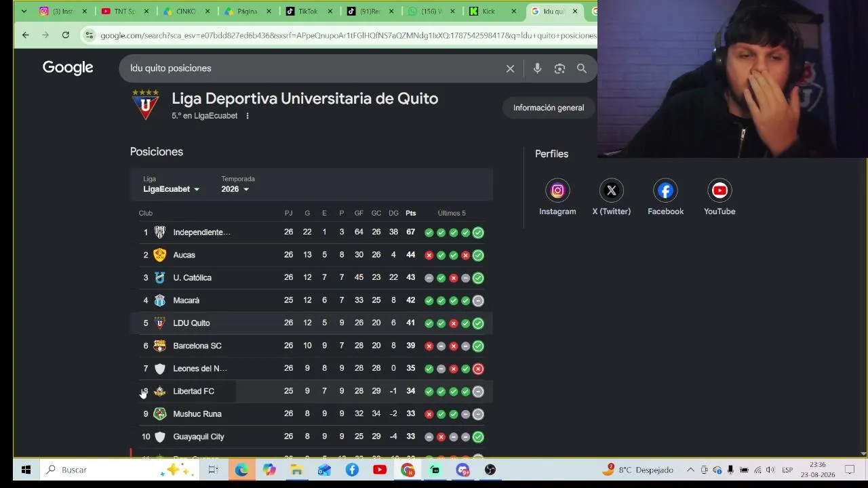Screen dimensions: 868x488
Task: Open the clock and date flyout
Action: pos(817,470)
